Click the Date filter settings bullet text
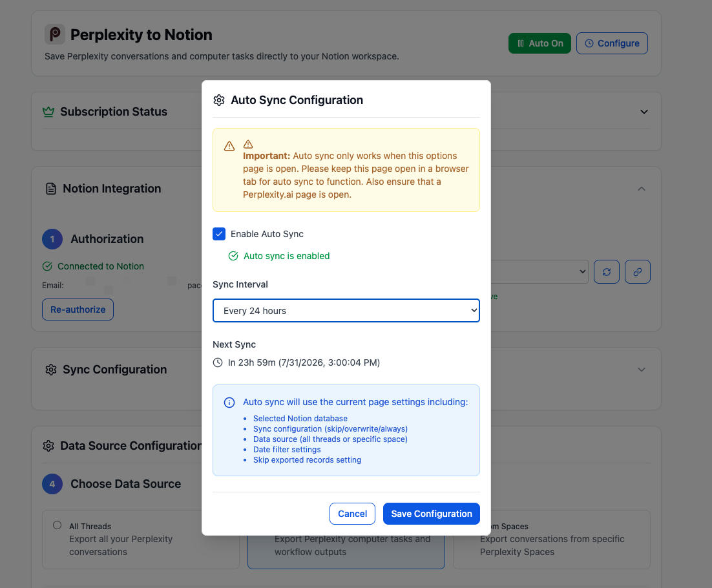Image resolution: width=712 pixels, height=588 pixels. coord(287,450)
